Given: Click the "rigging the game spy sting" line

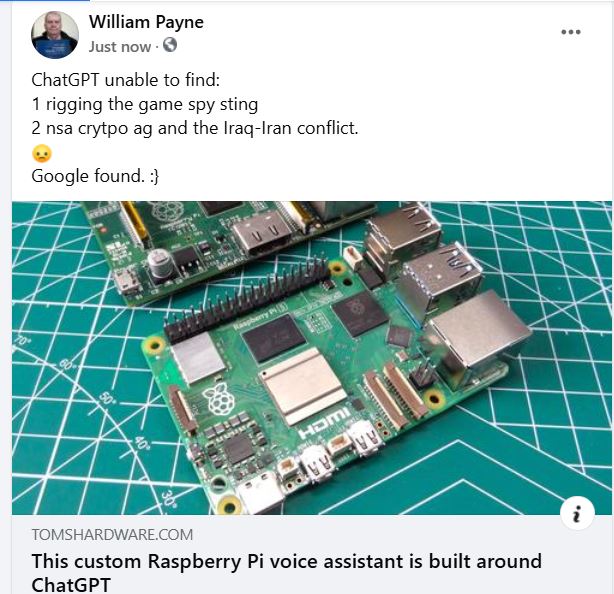Looking at the screenshot, I should point(145,105).
